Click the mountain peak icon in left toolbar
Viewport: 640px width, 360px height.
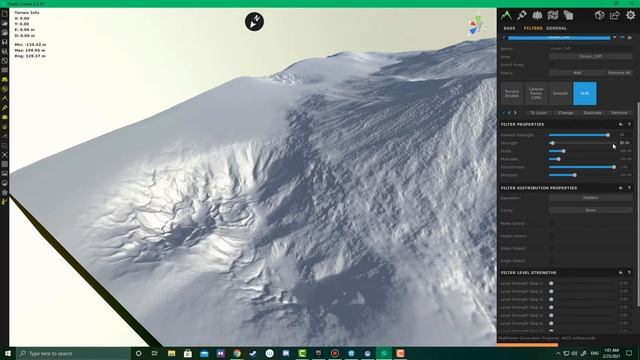coord(4,98)
